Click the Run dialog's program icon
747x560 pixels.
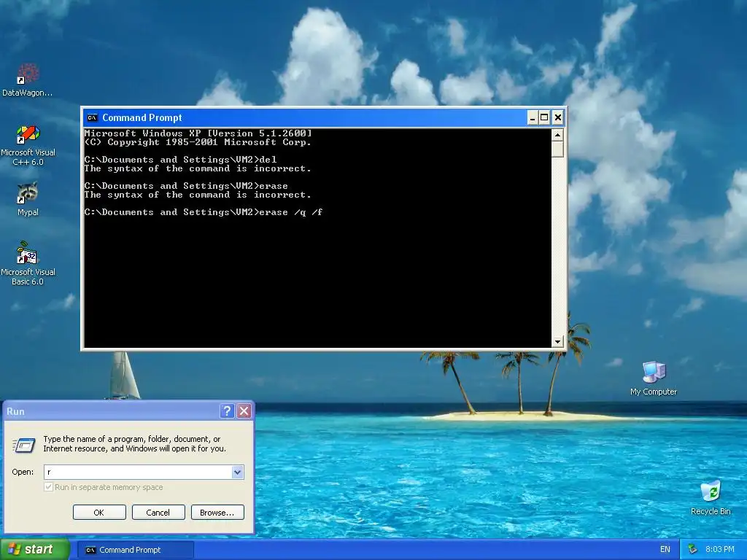pyautogui.click(x=23, y=445)
